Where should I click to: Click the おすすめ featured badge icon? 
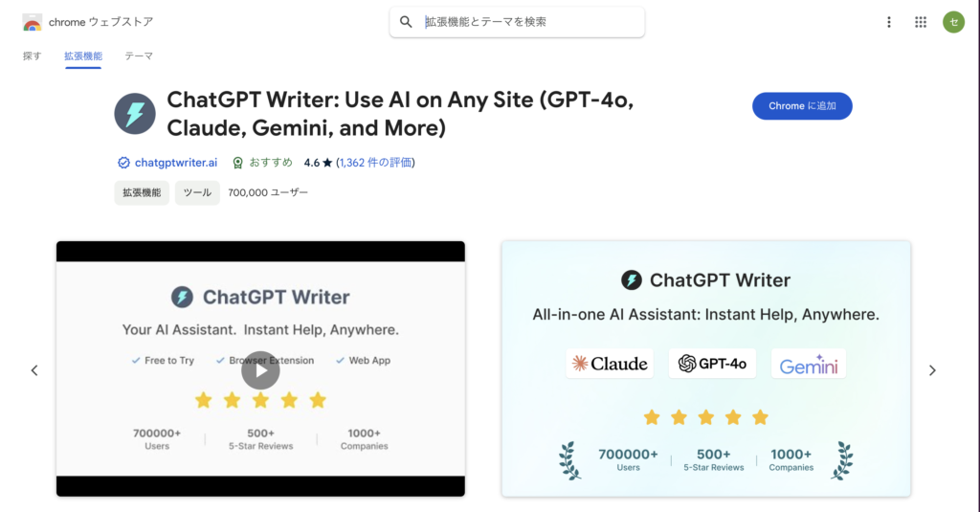click(x=238, y=163)
